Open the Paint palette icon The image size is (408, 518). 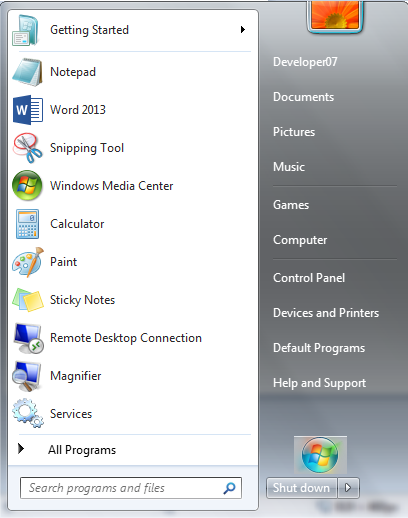28,262
